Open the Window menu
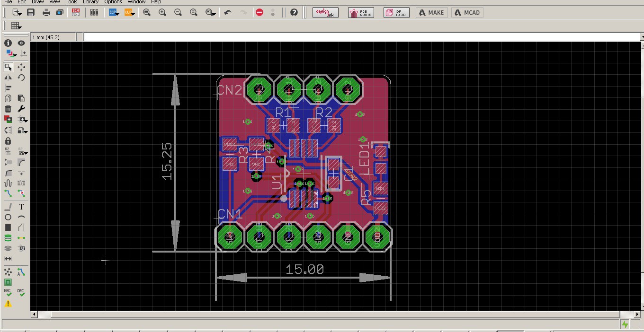 point(136,2)
